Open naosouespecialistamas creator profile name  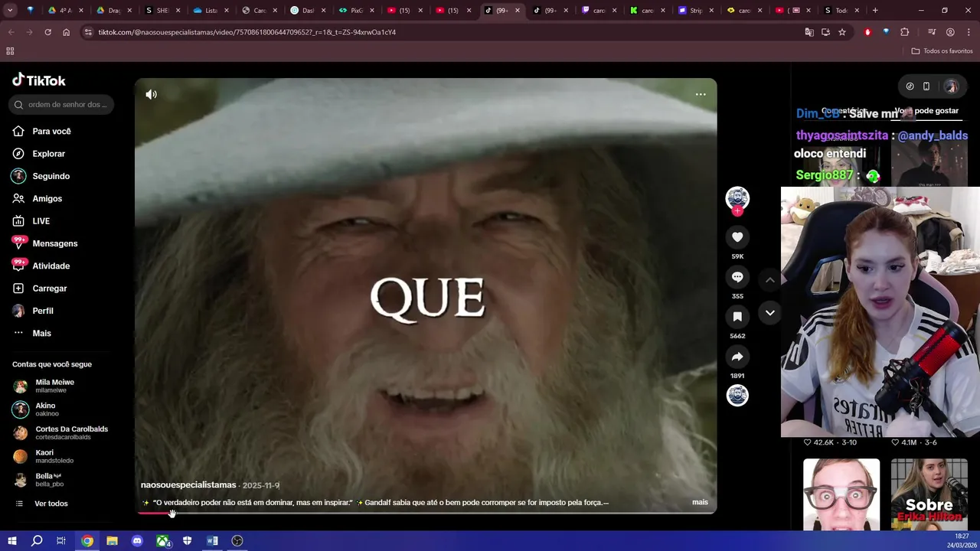pos(188,485)
